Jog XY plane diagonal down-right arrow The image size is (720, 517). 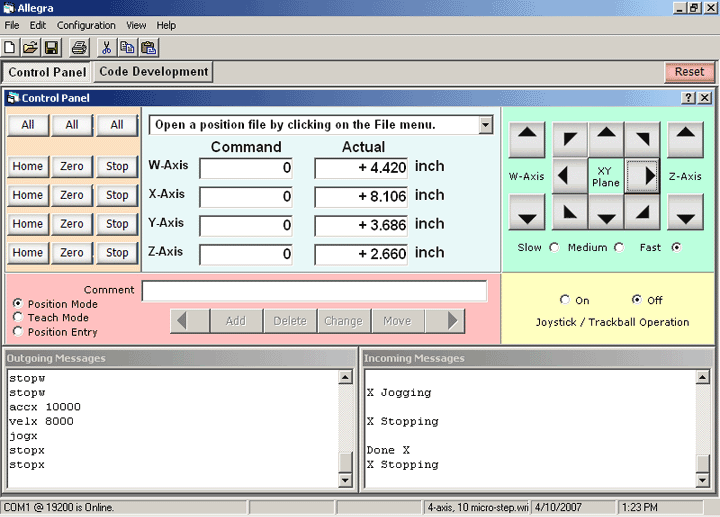(x=642, y=212)
